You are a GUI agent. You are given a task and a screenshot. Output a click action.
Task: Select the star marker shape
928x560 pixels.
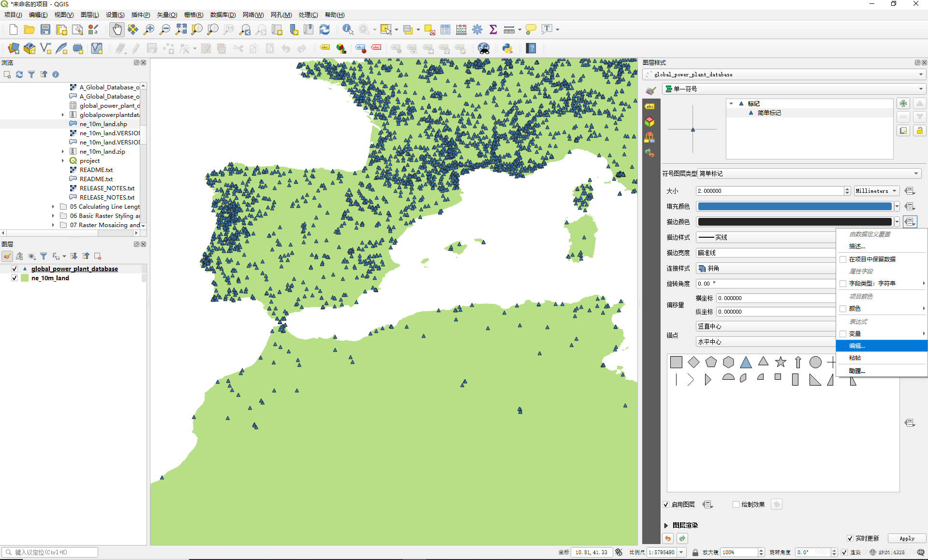click(x=781, y=362)
